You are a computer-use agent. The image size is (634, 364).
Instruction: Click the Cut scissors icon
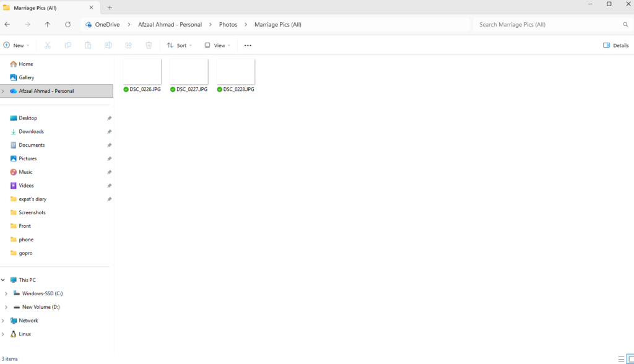pos(47,45)
